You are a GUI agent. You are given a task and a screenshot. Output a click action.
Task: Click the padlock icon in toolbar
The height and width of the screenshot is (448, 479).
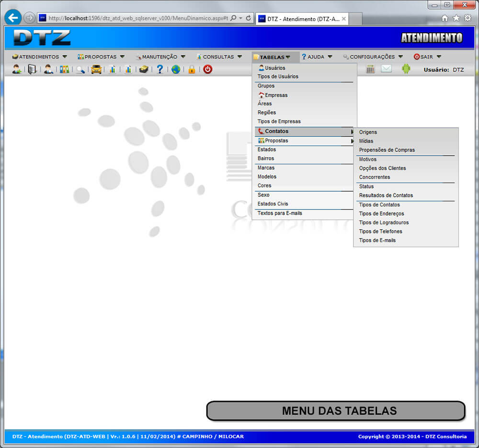[192, 69]
